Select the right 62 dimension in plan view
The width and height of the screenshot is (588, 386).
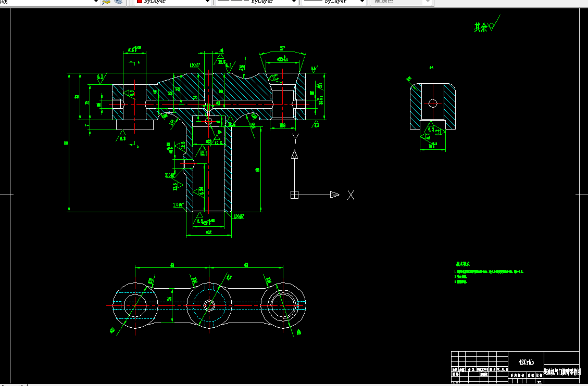point(246,265)
